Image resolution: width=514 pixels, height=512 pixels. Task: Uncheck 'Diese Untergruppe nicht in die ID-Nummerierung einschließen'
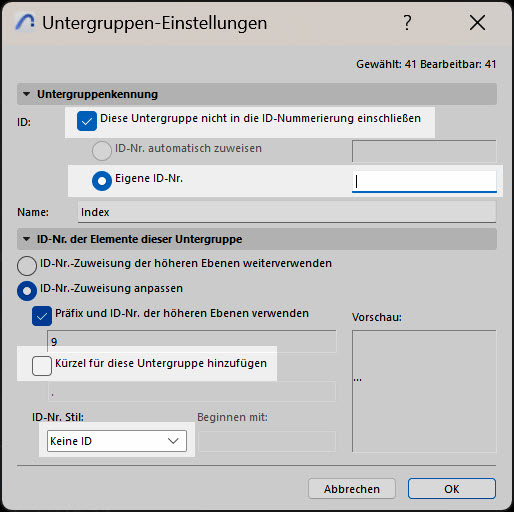tap(87, 121)
